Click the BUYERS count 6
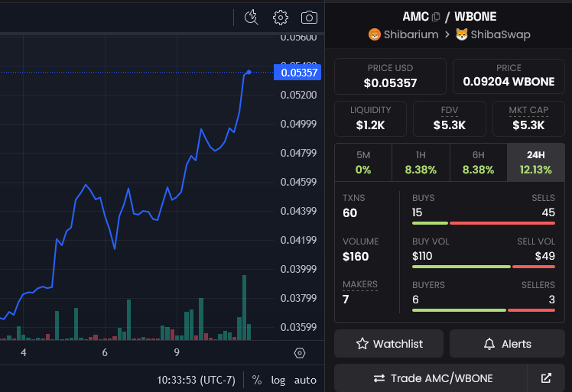 pyautogui.click(x=415, y=300)
